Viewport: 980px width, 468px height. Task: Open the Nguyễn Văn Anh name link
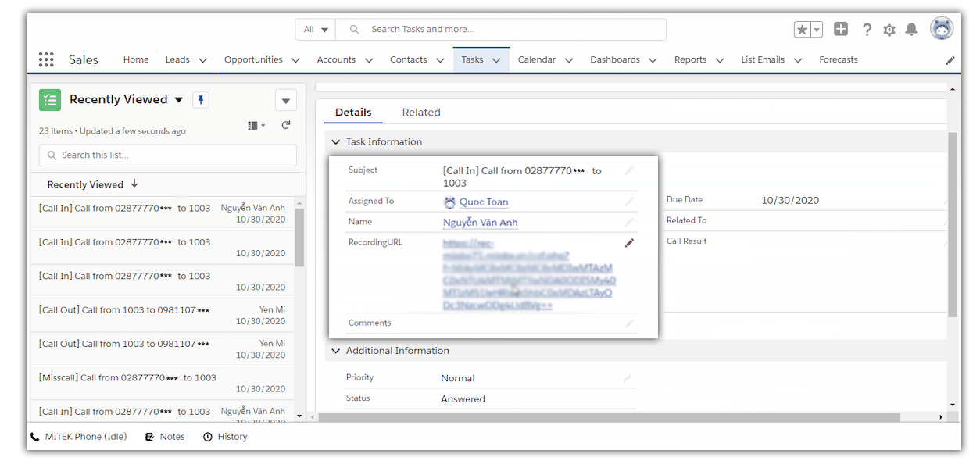tap(480, 223)
